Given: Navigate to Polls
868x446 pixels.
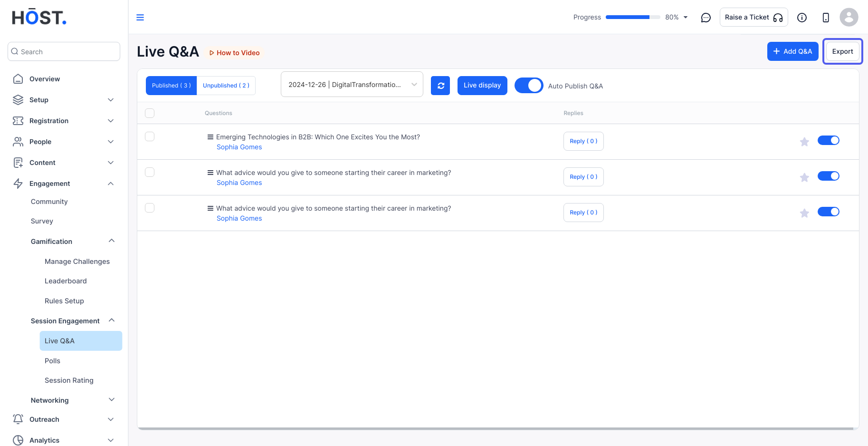Looking at the screenshot, I should click(52, 361).
